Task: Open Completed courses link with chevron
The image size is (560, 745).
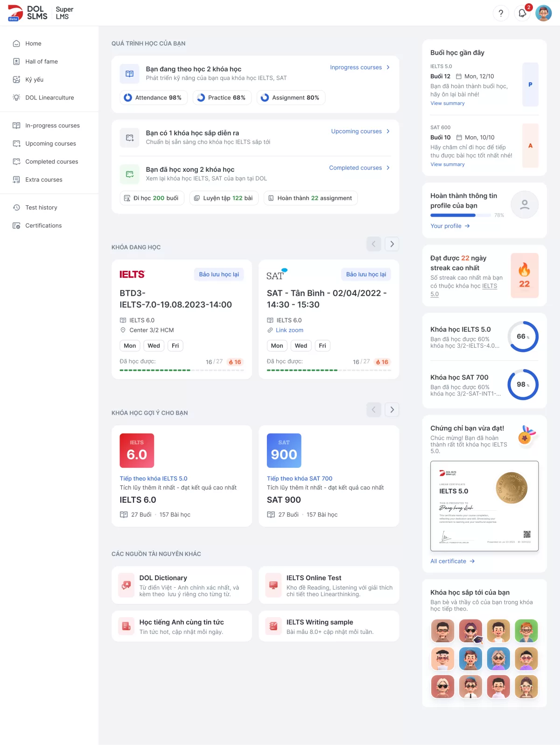Action: point(359,168)
